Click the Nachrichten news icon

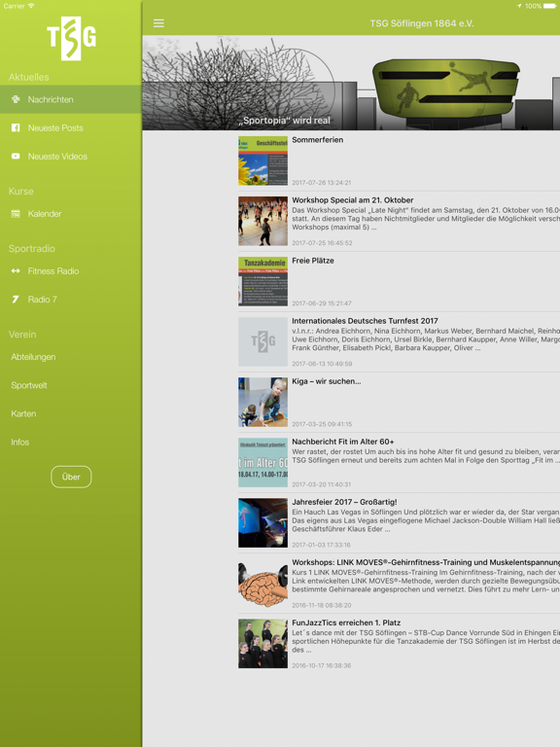point(16,99)
